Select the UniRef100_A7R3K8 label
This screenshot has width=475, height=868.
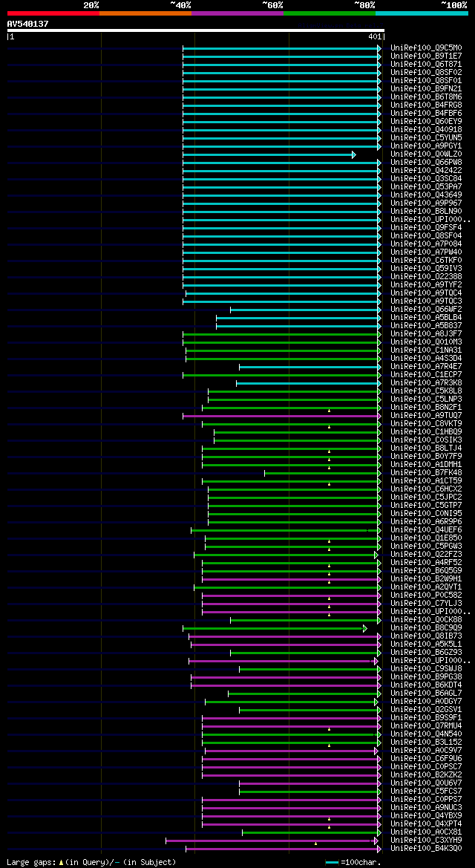click(426, 383)
